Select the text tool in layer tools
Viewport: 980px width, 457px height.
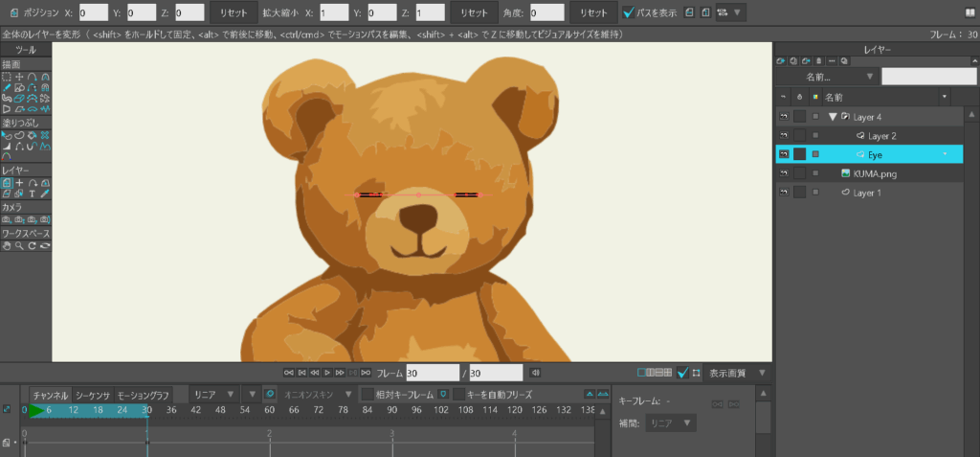pos(32,194)
